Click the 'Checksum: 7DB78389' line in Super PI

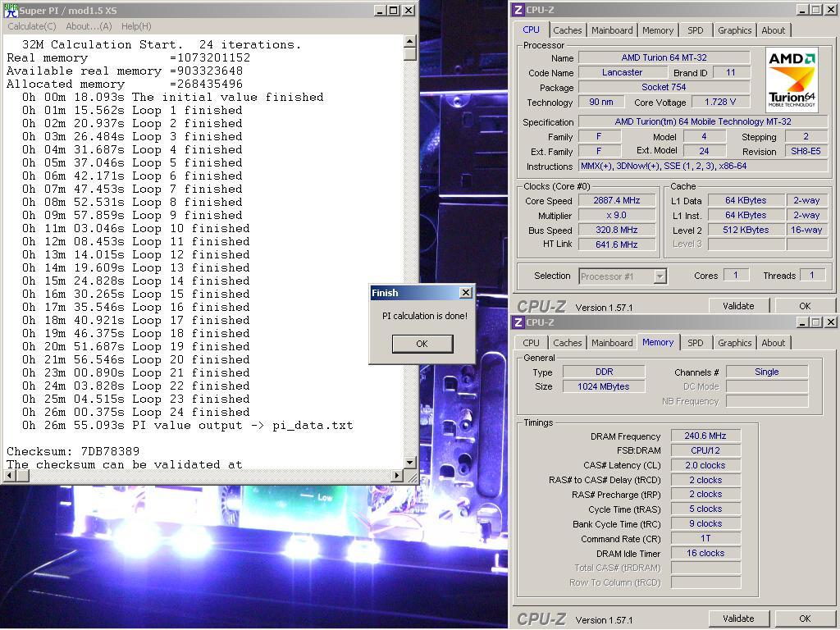pyautogui.click(x=73, y=451)
